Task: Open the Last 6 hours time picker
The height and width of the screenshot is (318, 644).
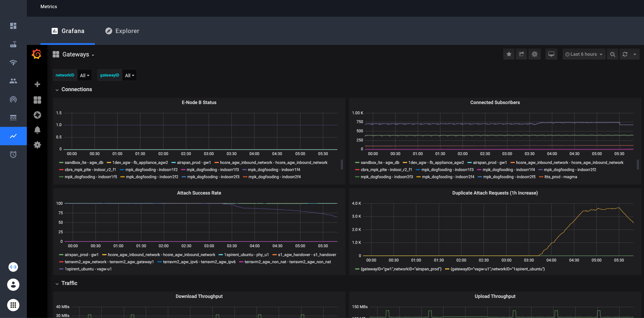Action: pos(584,54)
